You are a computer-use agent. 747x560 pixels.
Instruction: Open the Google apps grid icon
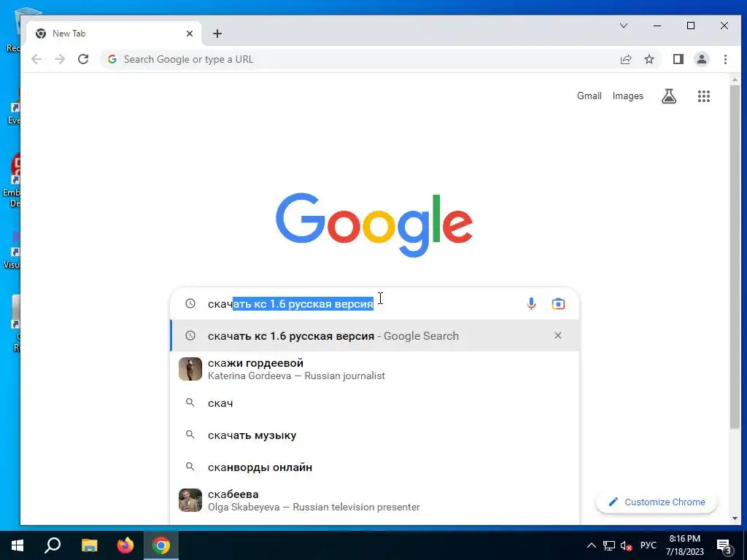click(704, 96)
